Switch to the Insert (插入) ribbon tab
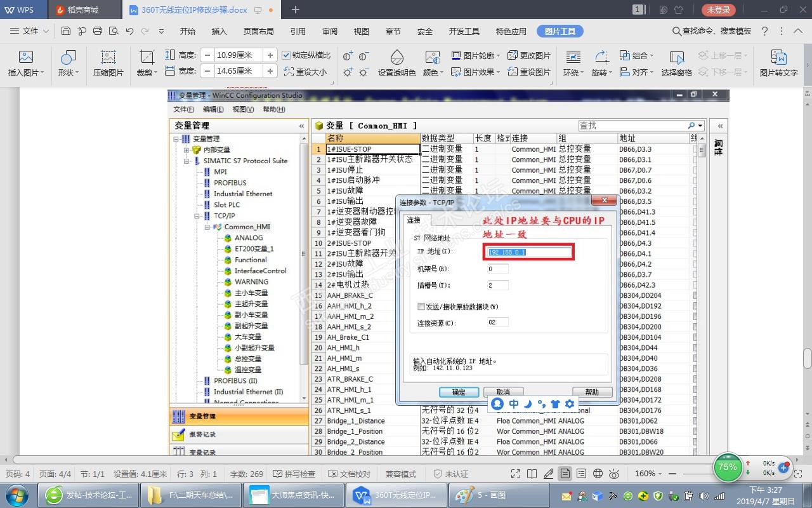Viewport: 812px width, 508px height. coord(219,31)
